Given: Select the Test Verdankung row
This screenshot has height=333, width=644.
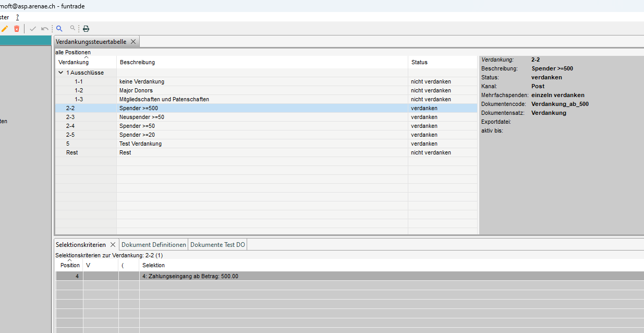Looking at the screenshot, I should [140, 144].
